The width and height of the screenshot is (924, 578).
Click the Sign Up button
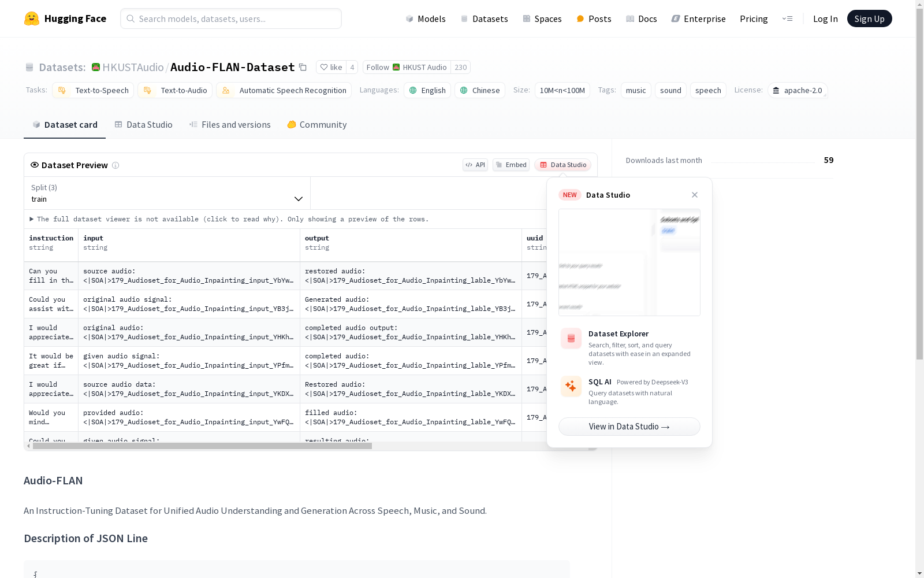pyautogui.click(x=869, y=18)
